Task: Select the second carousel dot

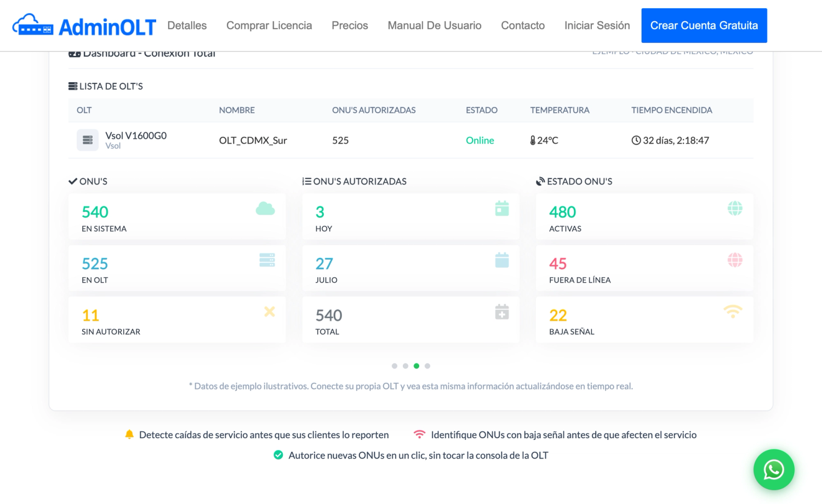Action: tap(406, 366)
